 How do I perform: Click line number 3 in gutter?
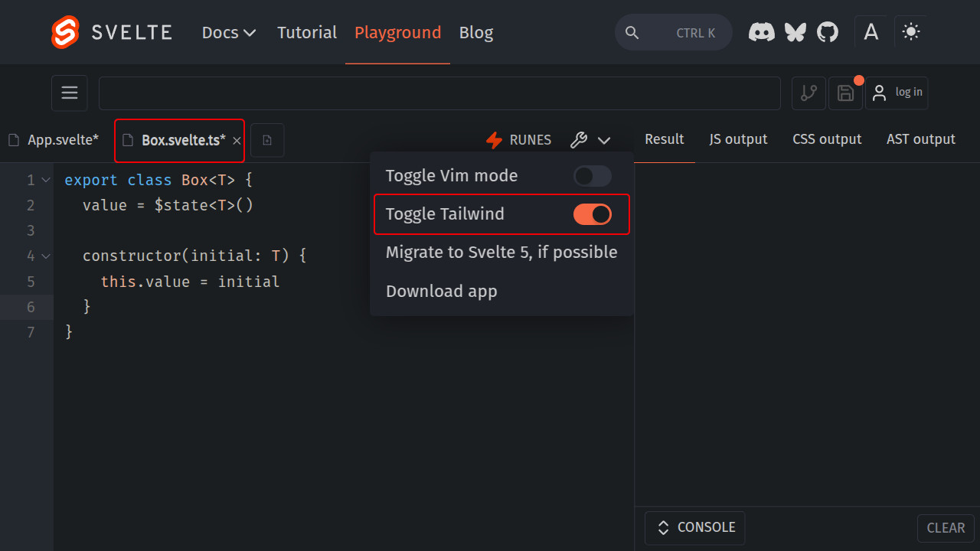pyautogui.click(x=31, y=230)
